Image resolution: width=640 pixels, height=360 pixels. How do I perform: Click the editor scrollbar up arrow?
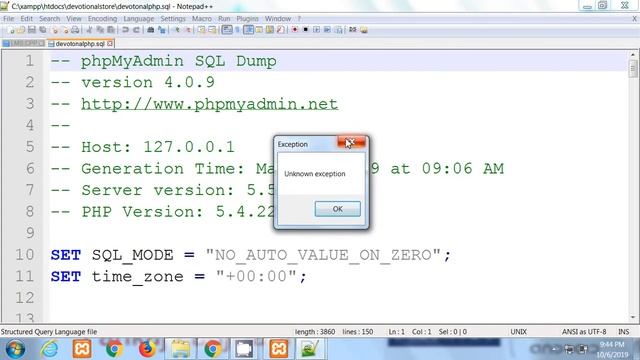(633, 55)
